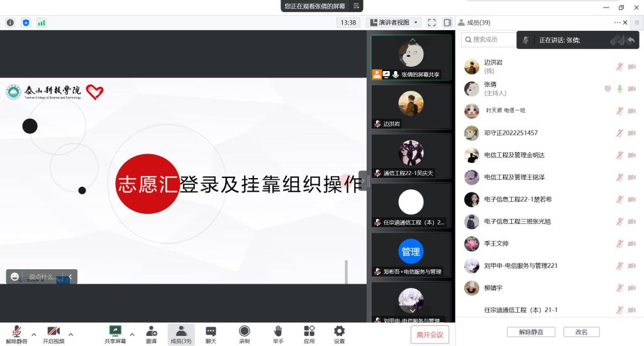Image resolution: width=644 pixels, height=346 pixels.
Task: Click the red 离开会议 button
Action: coord(430,335)
